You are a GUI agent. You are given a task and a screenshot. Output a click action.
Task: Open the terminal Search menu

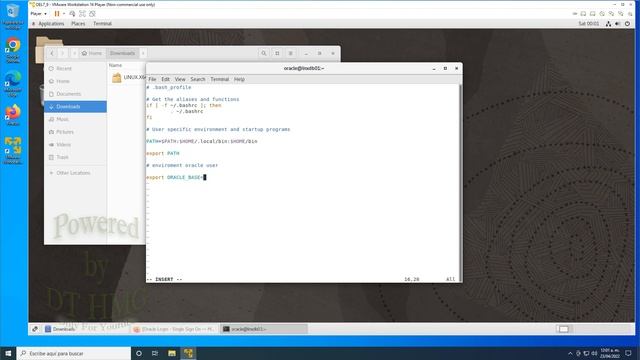[198, 79]
